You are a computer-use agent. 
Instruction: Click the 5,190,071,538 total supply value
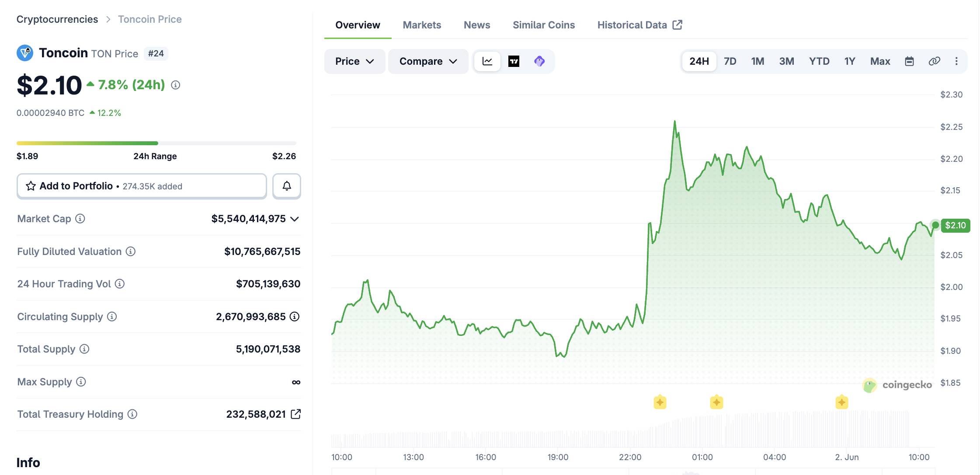tap(268, 349)
